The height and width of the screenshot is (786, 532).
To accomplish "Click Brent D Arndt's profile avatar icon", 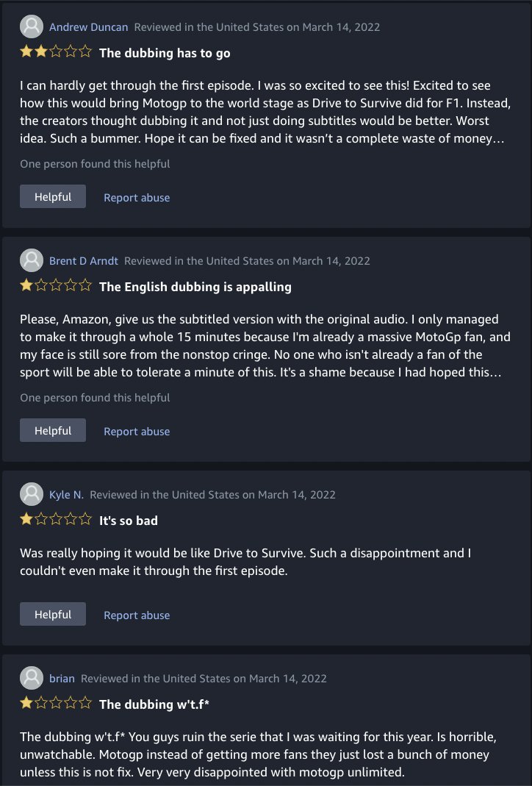I will tap(32, 260).
